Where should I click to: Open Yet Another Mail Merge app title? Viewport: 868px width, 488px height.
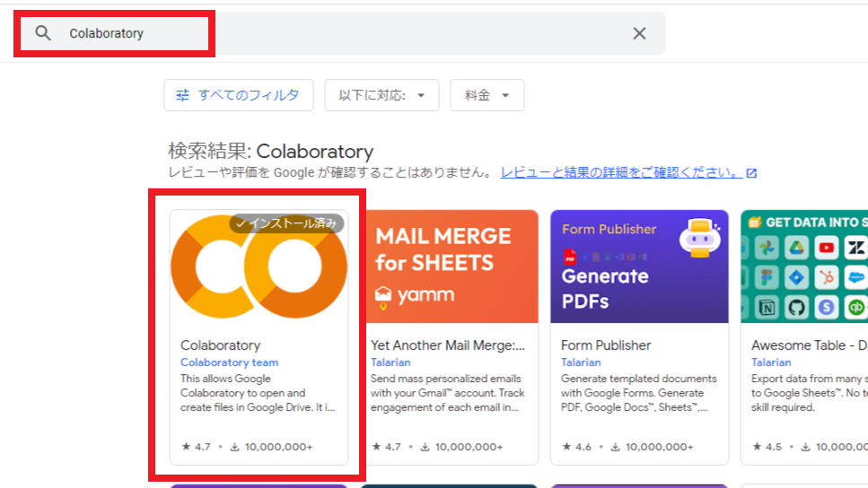click(x=448, y=345)
